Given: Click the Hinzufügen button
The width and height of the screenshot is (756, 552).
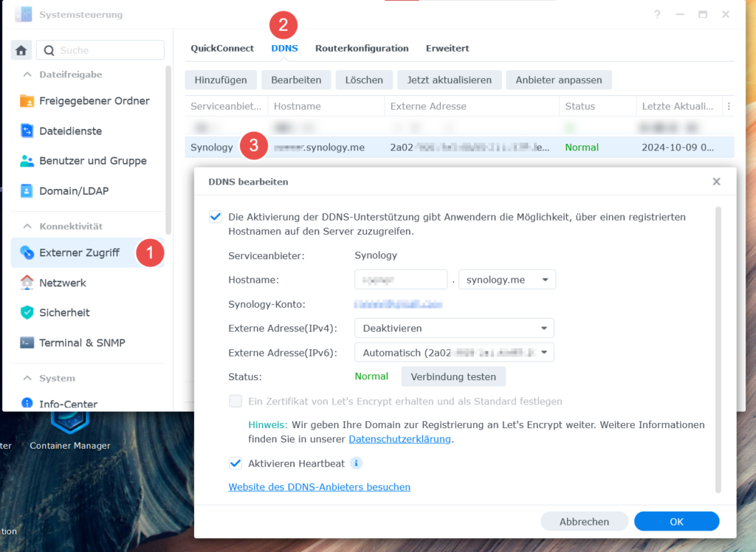Looking at the screenshot, I should pyautogui.click(x=221, y=80).
